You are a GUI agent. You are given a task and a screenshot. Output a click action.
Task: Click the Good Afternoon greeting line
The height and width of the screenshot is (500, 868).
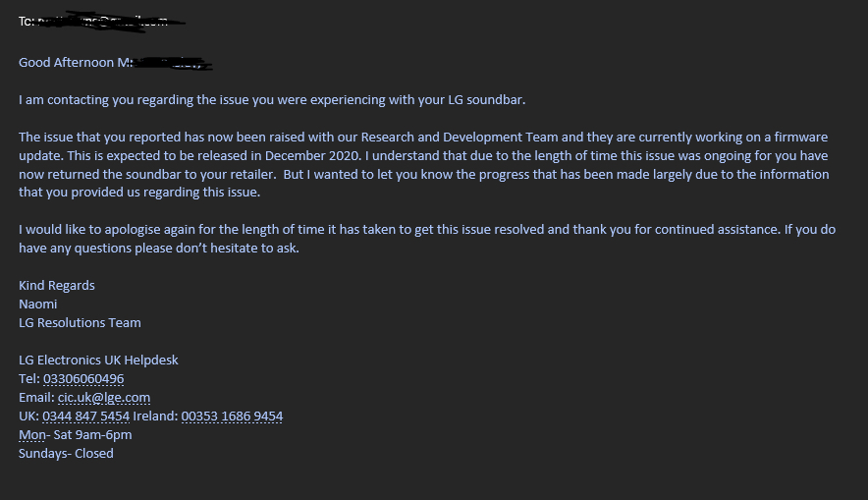115,63
